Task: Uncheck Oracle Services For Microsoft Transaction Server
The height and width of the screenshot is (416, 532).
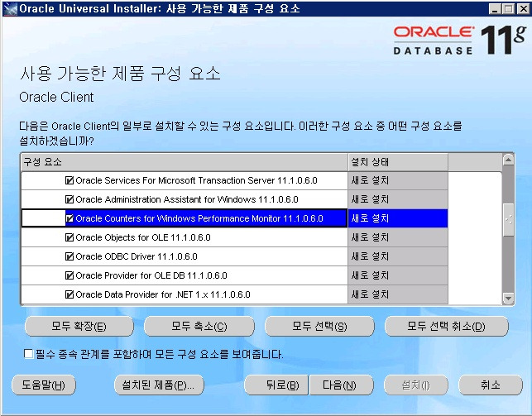Action: pos(69,180)
